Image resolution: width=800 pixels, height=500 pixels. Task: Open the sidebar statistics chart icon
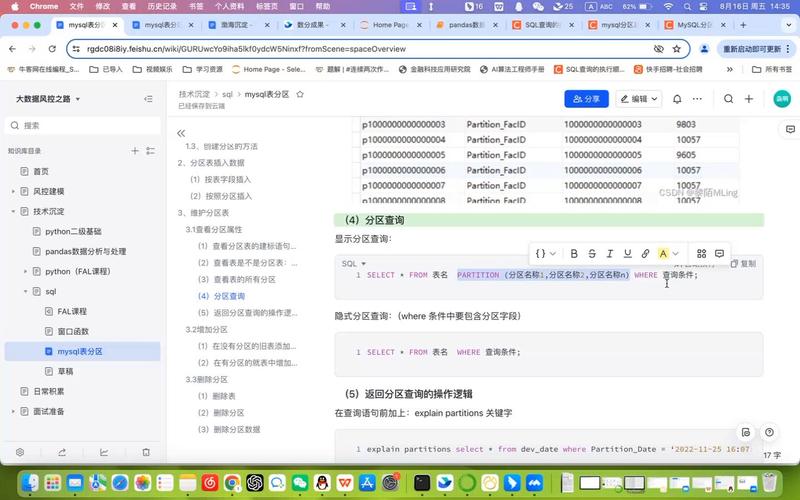104,452
